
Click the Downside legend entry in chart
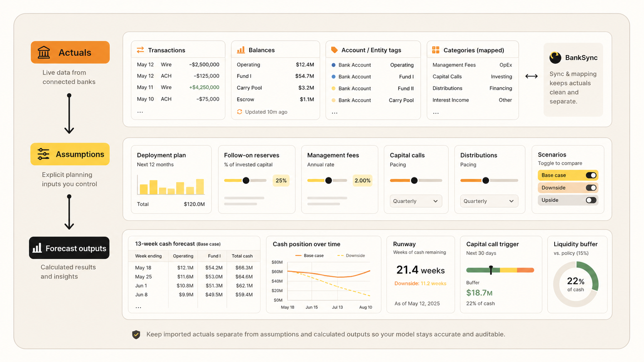351,255
